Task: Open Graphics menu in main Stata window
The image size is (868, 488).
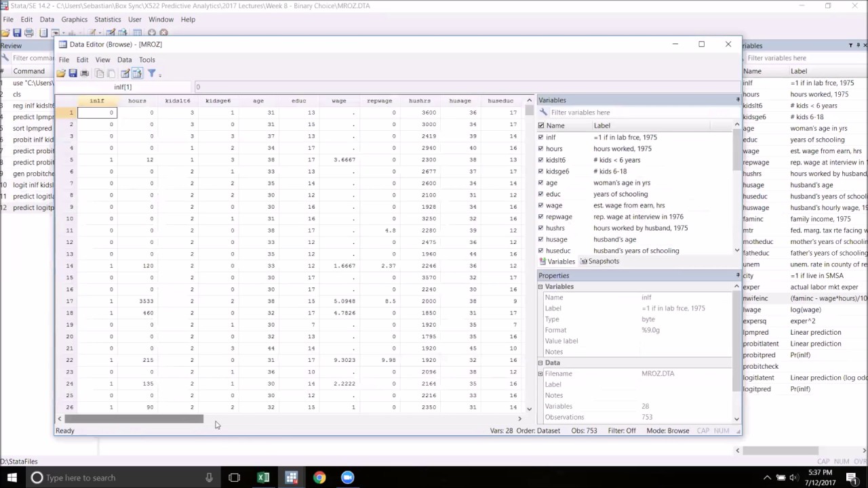Action: click(x=74, y=20)
